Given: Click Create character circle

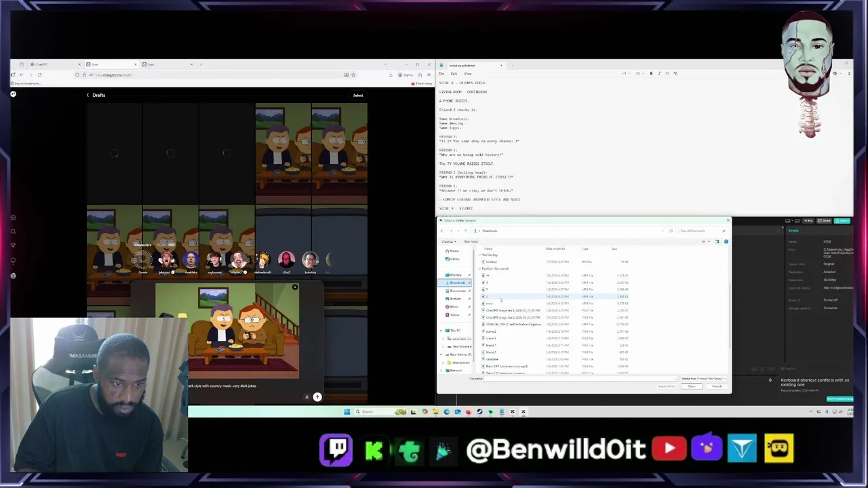Looking at the screenshot, I should coord(143,260).
